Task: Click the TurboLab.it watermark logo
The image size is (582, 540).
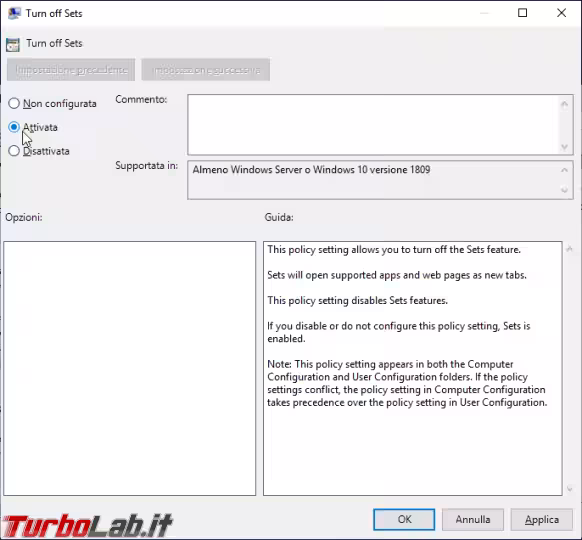Action: (x=88, y=525)
